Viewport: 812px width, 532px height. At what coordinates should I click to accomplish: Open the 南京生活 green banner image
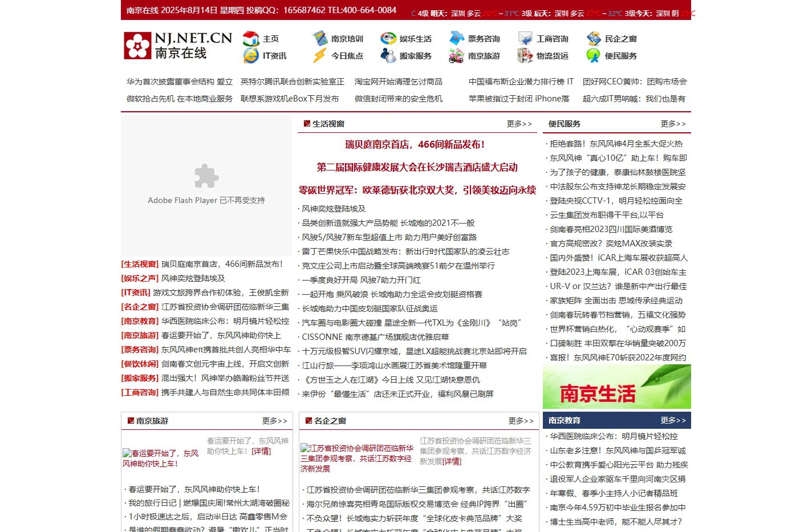[617, 387]
